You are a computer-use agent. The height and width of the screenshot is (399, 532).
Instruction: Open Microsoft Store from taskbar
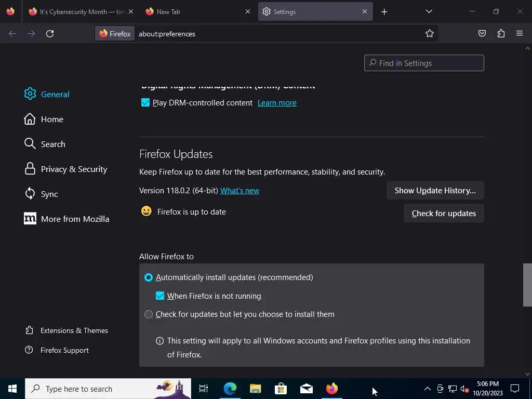tap(281, 389)
